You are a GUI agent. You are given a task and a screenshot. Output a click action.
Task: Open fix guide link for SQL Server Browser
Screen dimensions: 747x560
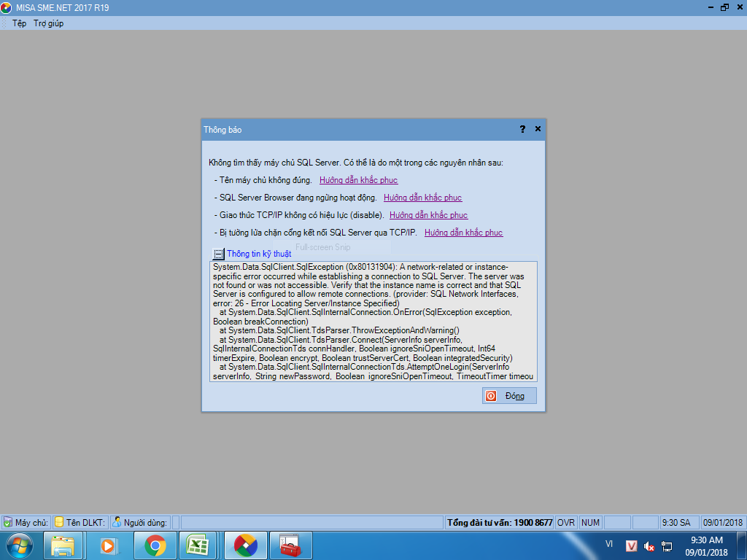(422, 198)
